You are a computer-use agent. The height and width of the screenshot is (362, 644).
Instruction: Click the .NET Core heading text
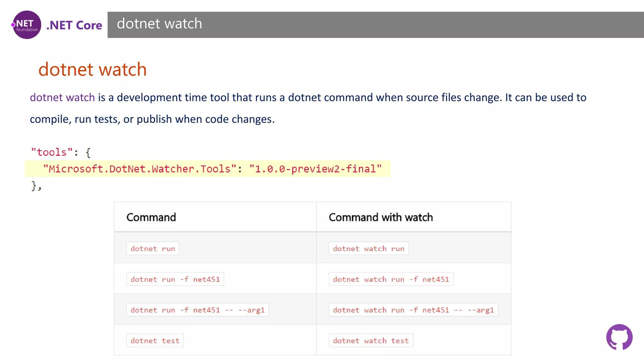[x=74, y=25]
